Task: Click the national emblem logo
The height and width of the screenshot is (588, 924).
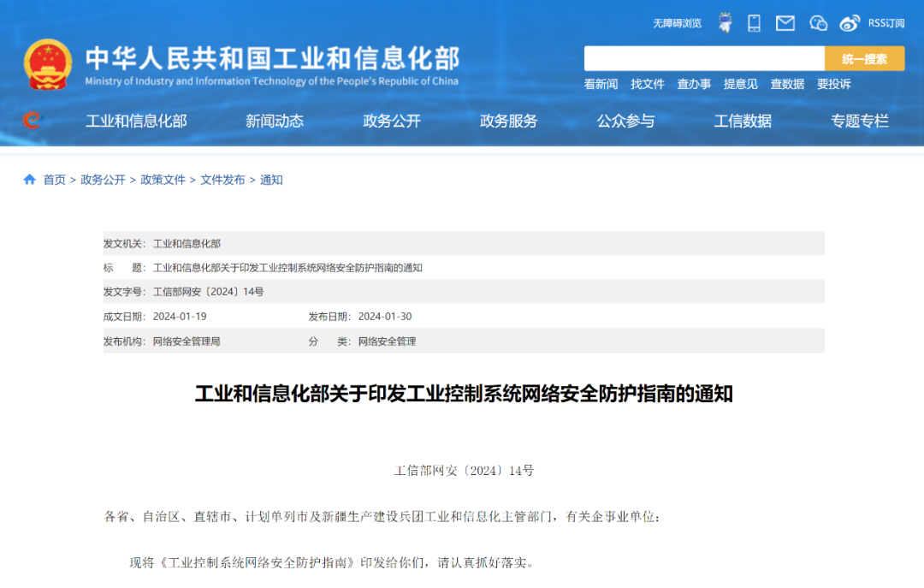Action: point(48,64)
